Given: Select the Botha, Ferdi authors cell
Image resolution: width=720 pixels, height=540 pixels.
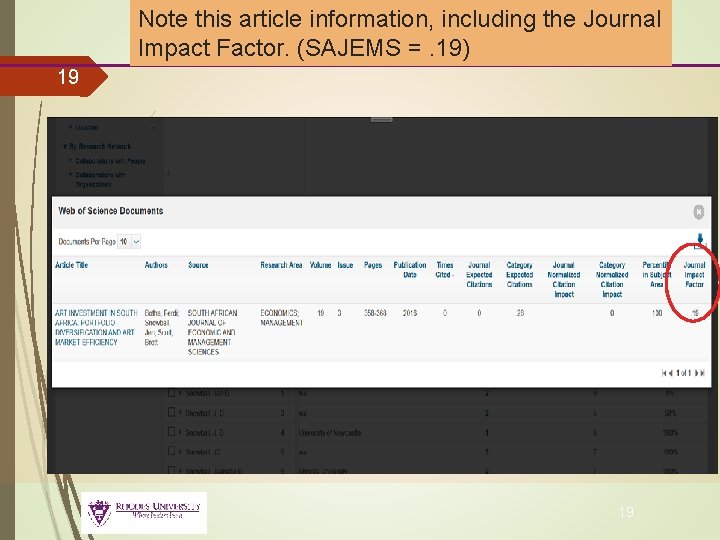Looking at the screenshot, I should 162,327.
